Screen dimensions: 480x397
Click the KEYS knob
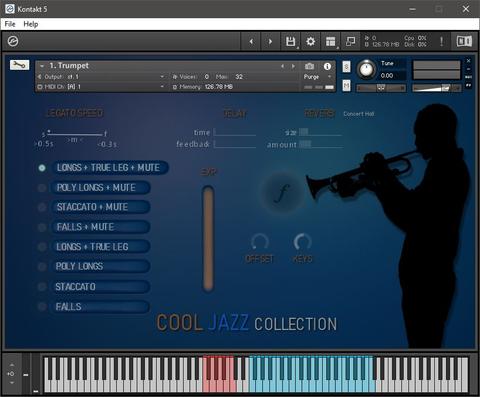click(x=302, y=242)
